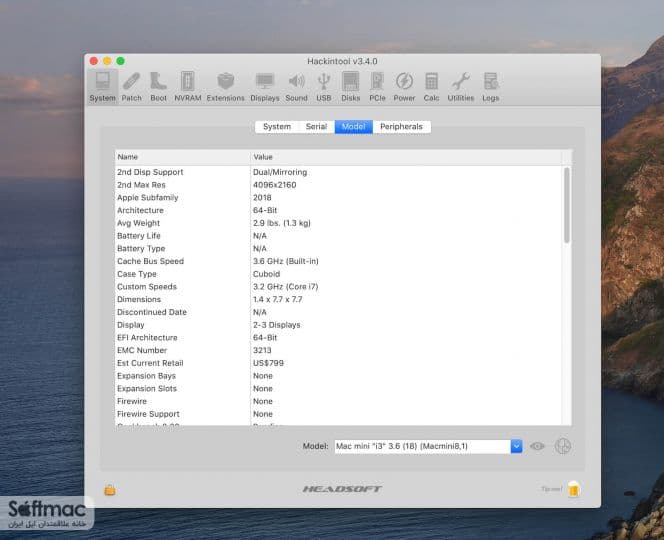
Task: Expand the Model selection dropdown arrow
Action: coord(516,446)
